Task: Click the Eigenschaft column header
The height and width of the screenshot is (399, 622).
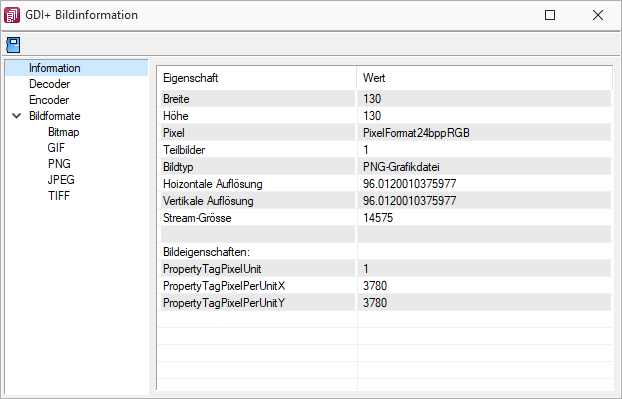Action: [x=257, y=78]
